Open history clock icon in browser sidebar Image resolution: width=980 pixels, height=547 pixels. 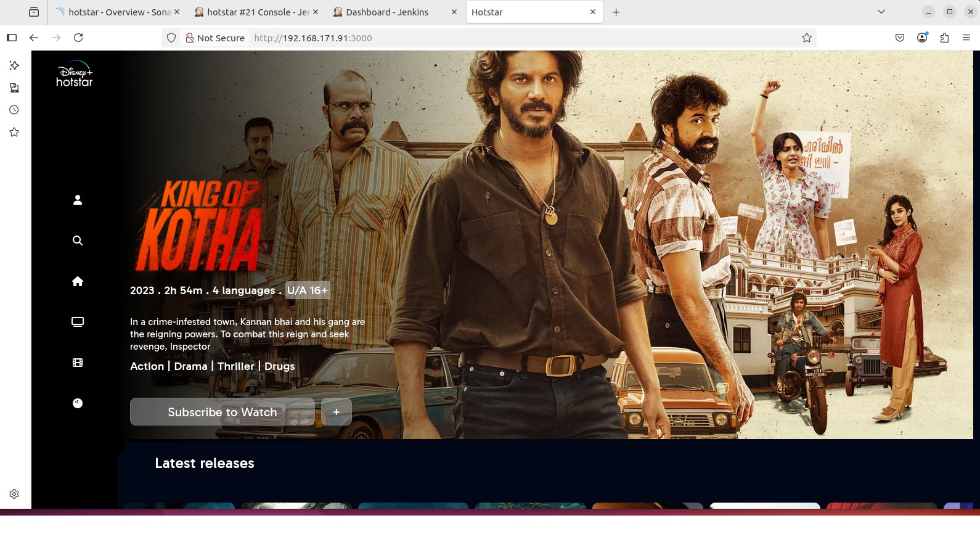click(x=14, y=110)
